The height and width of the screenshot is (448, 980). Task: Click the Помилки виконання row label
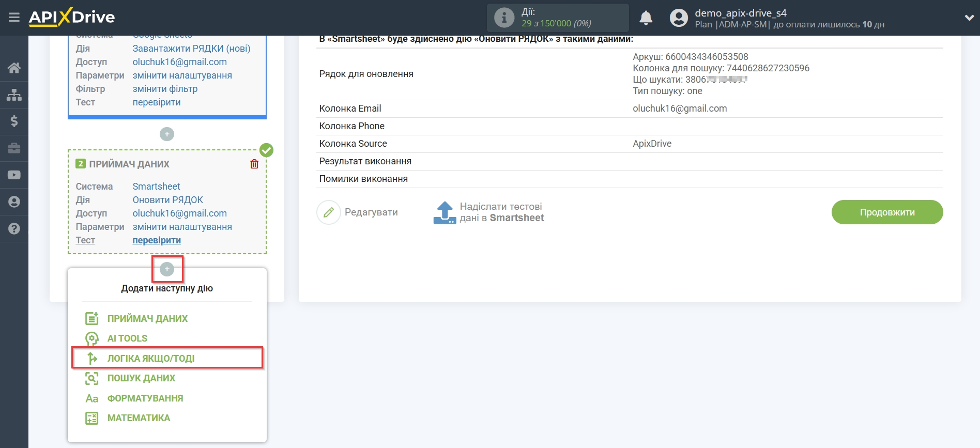[363, 179]
